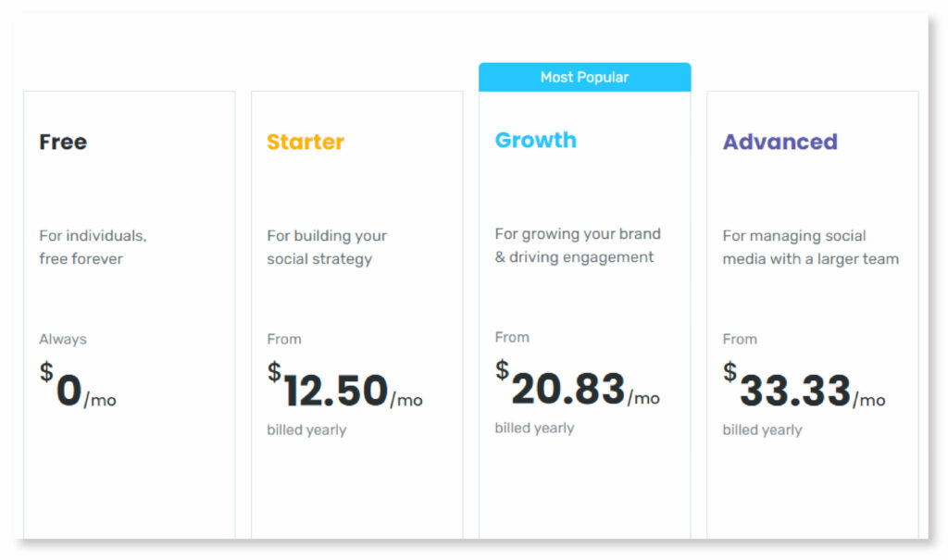Pick the $20.83/mo Growth price
The width and height of the screenshot is (948, 560).
click(577, 388)
